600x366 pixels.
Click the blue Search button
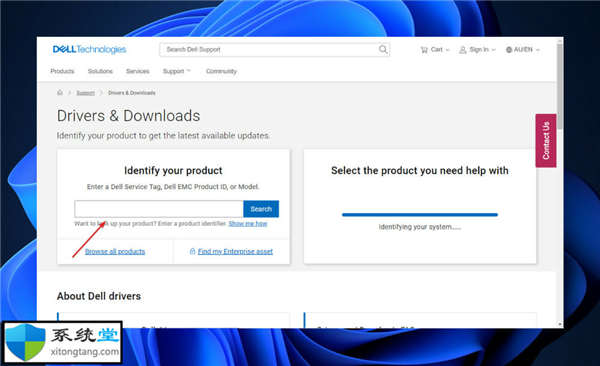click(x=261, y=209)
